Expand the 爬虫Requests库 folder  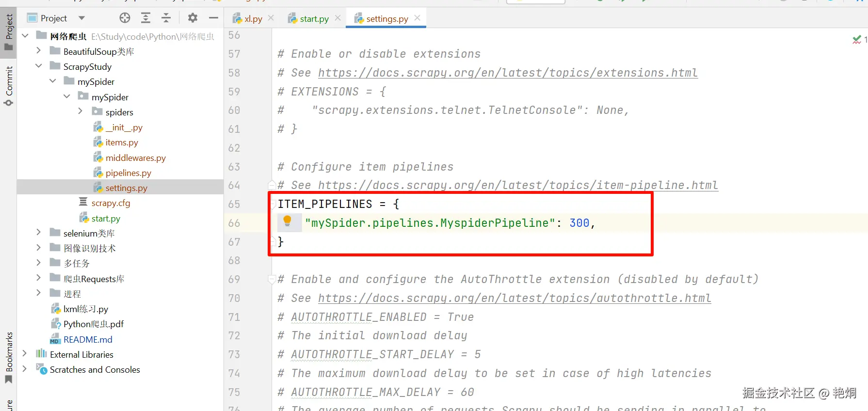(x=39, y=278)
